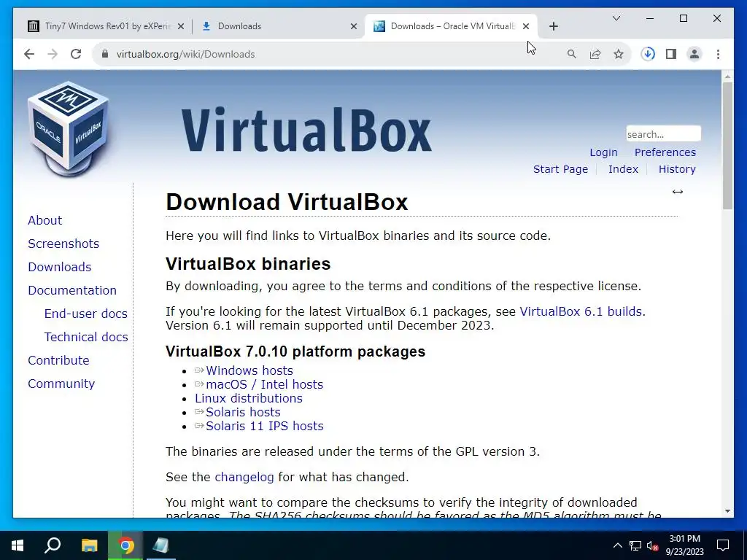Bookmark this page with the star icon

[x=619, y=54]
